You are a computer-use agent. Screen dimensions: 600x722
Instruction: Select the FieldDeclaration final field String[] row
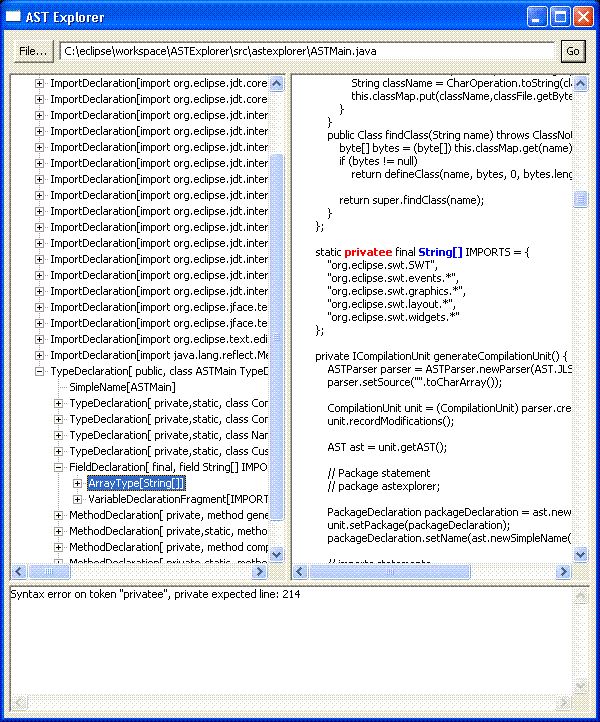pyautogui.click(x=168, y=467)
